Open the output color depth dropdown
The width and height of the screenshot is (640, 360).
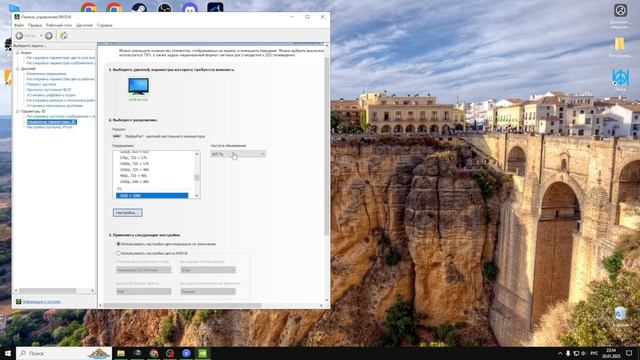coord(208,270)
